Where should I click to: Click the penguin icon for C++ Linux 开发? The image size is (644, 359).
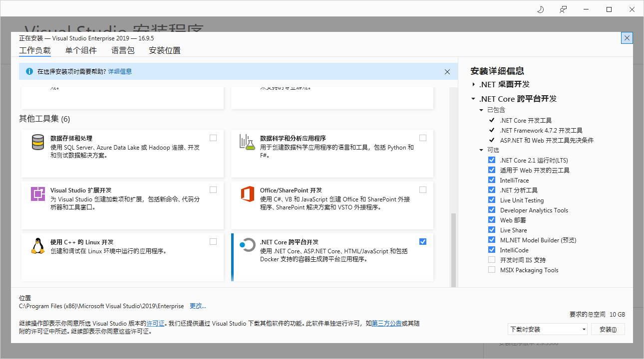point(37,246)
